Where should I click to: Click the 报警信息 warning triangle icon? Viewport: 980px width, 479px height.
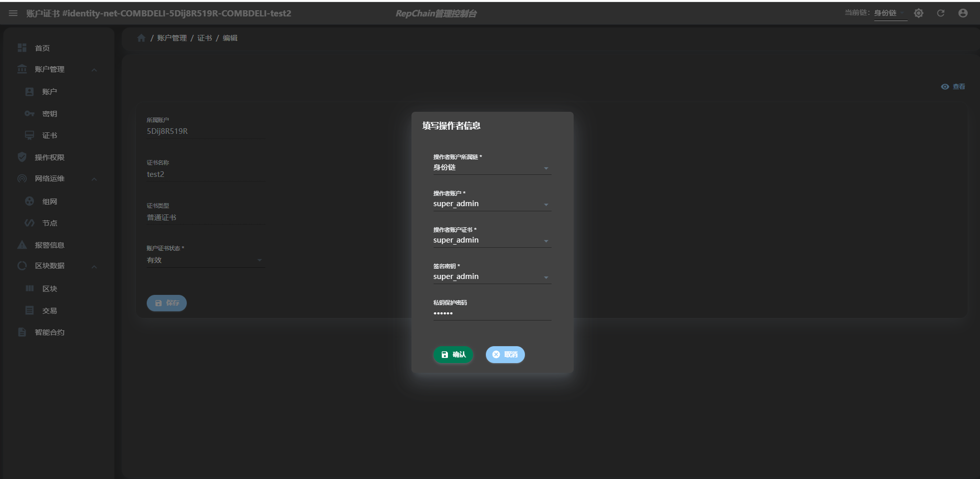coord(22,245)
